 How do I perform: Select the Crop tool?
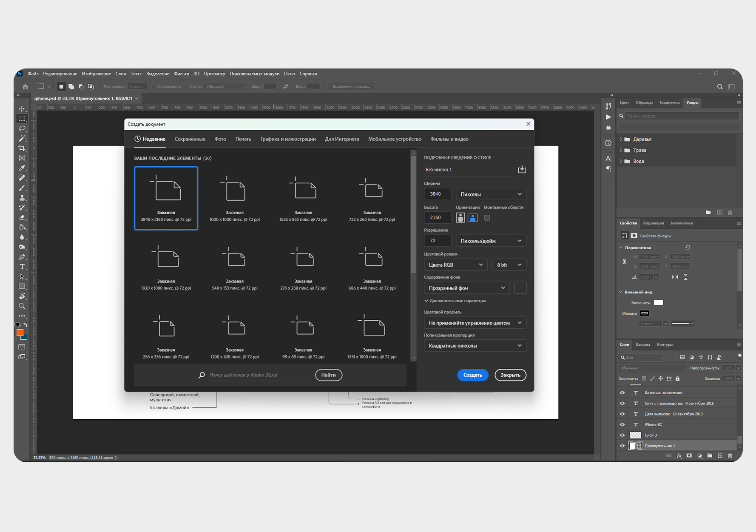22,148
